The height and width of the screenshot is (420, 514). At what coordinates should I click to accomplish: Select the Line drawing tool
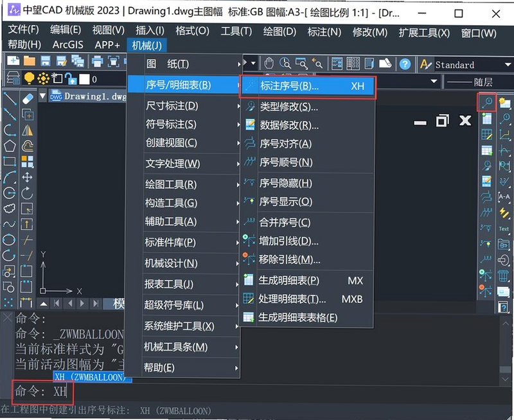[10, 99]
